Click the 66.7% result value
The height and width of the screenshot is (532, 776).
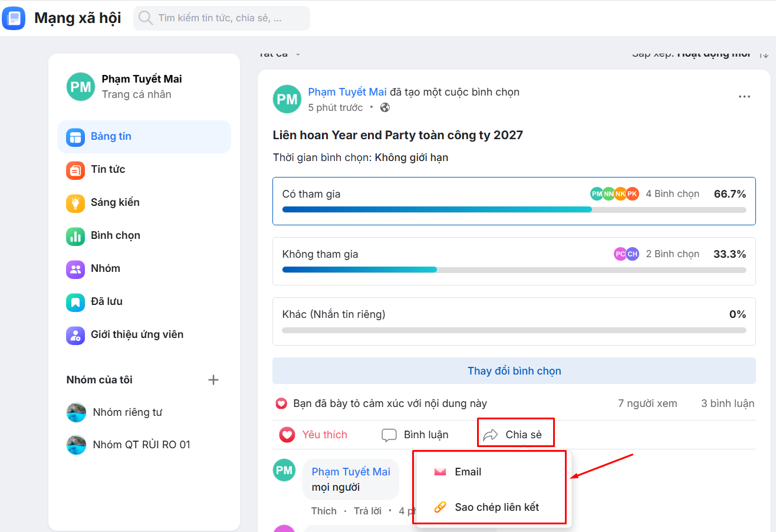tap(730, 193)
